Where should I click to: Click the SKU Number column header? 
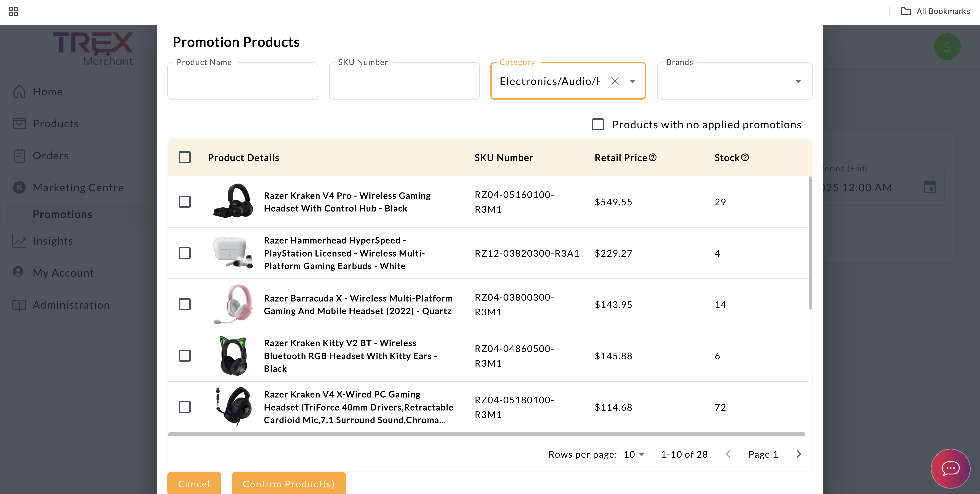click(504, 157)
